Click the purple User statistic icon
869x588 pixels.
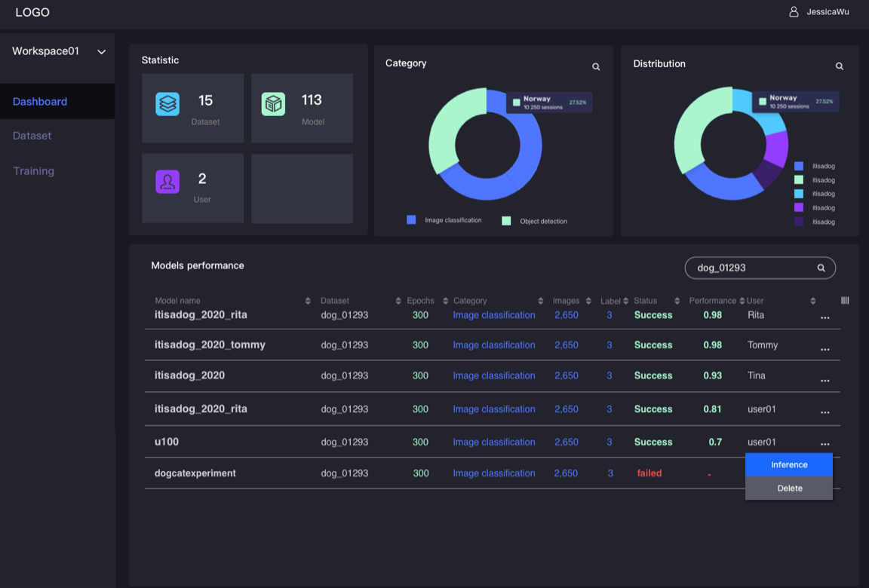click(167, 182)
